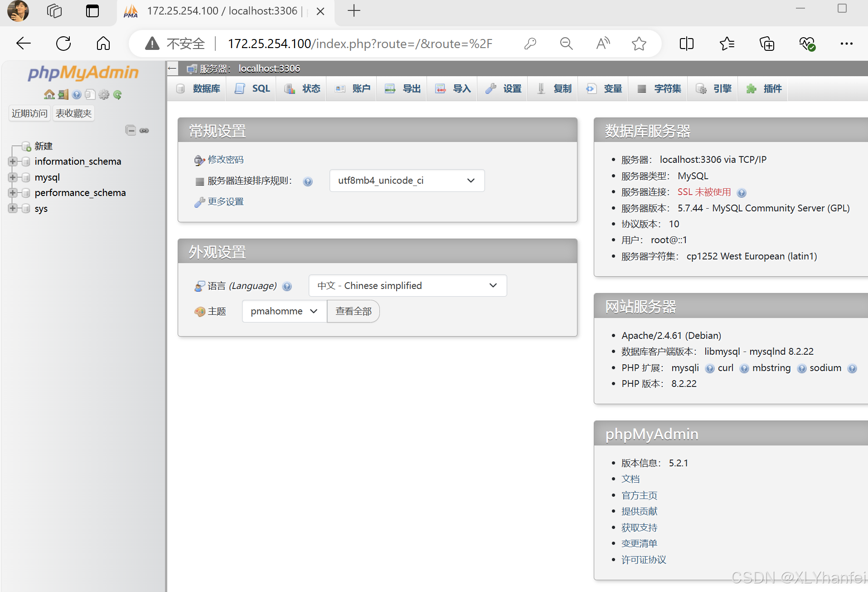Viewport: 868px width, 592px height.
Task: Open the 近期访问 recent tables button
Action: (x=29, y=113)
